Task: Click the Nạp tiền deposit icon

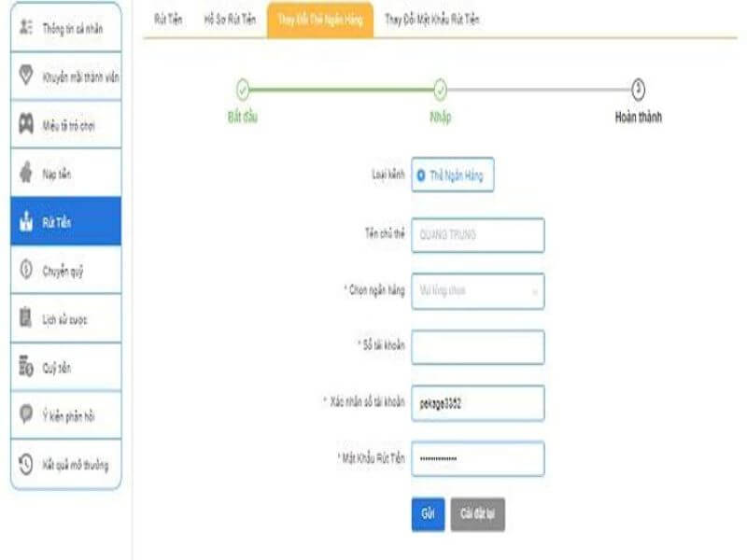Action: 26,174
